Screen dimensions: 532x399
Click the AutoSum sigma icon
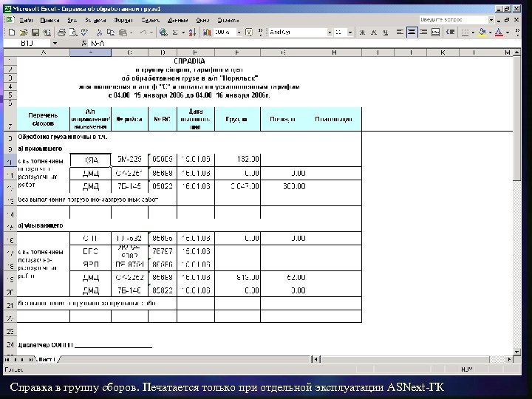click(x=175, y=33)
